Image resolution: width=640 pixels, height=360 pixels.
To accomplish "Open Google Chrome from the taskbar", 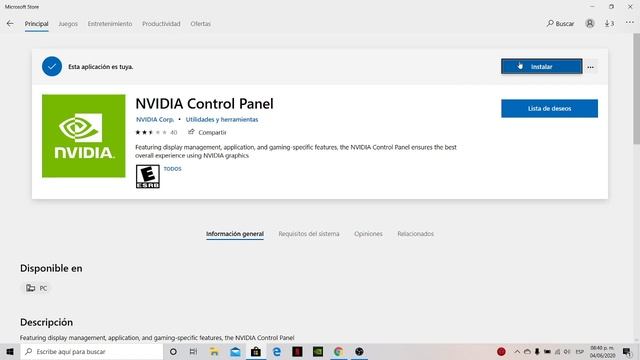I will pos(338,351).
